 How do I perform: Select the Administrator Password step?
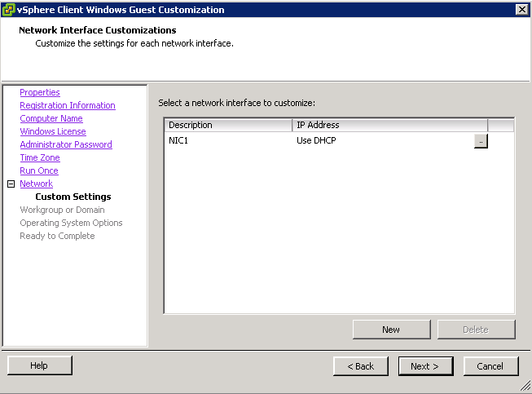(66, 144)
